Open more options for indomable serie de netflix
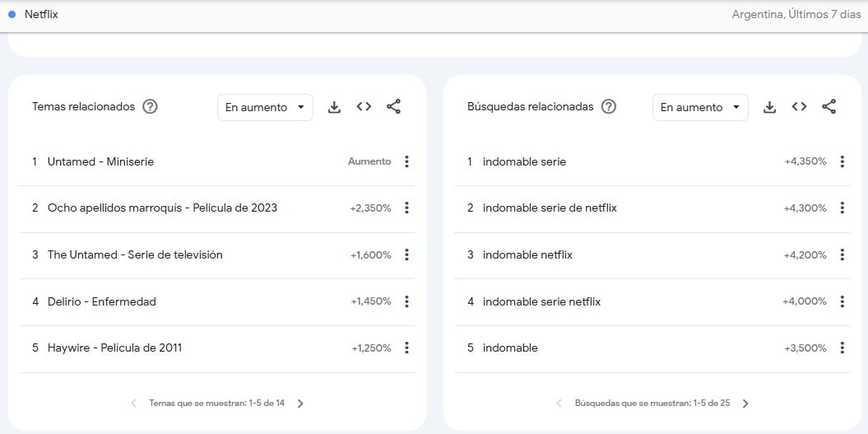This screenshot has width=868, height=434. pyautogui.click(x=842, y=208)
